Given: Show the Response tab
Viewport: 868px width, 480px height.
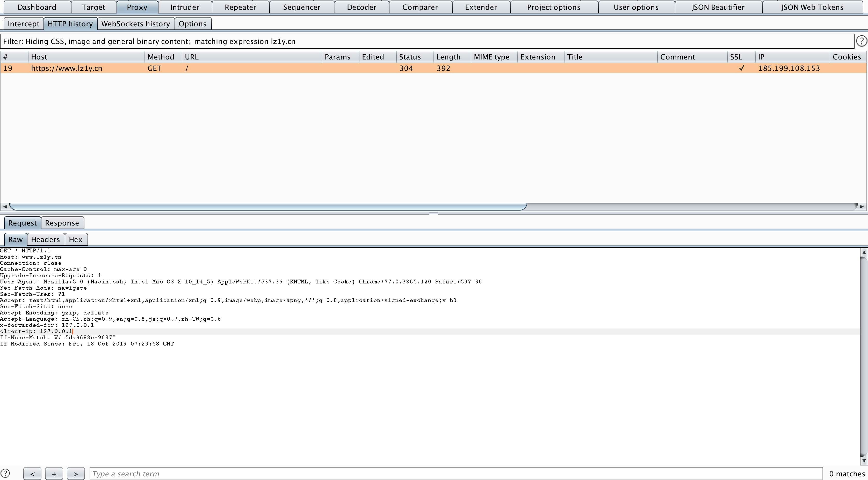Looking at the screenshot, I should (62, 223).
